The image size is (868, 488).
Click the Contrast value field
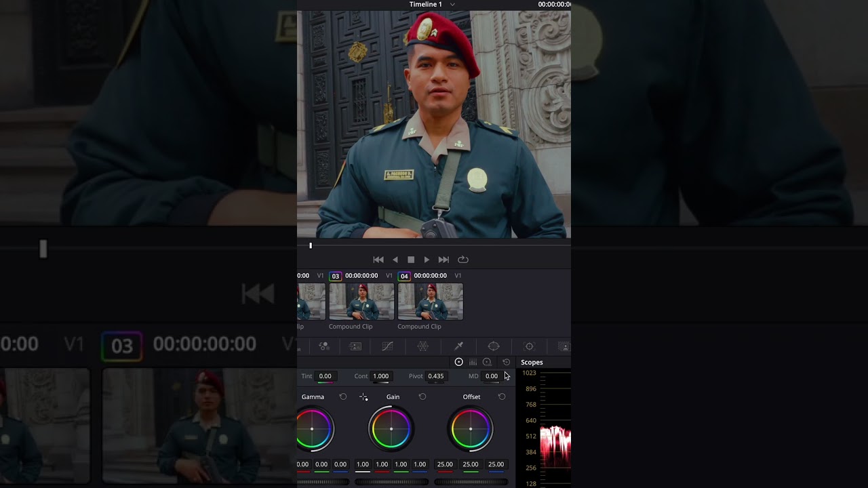coord(381,376)
